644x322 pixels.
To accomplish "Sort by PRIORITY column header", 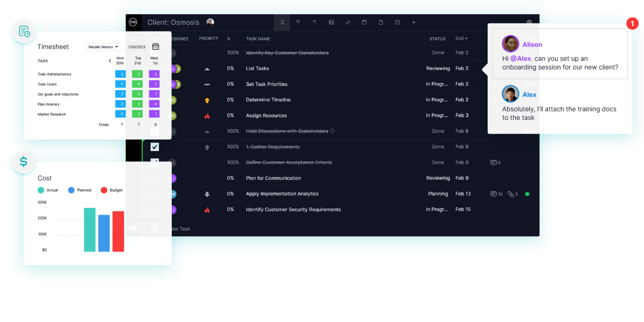I will click(x=208, y=39).
